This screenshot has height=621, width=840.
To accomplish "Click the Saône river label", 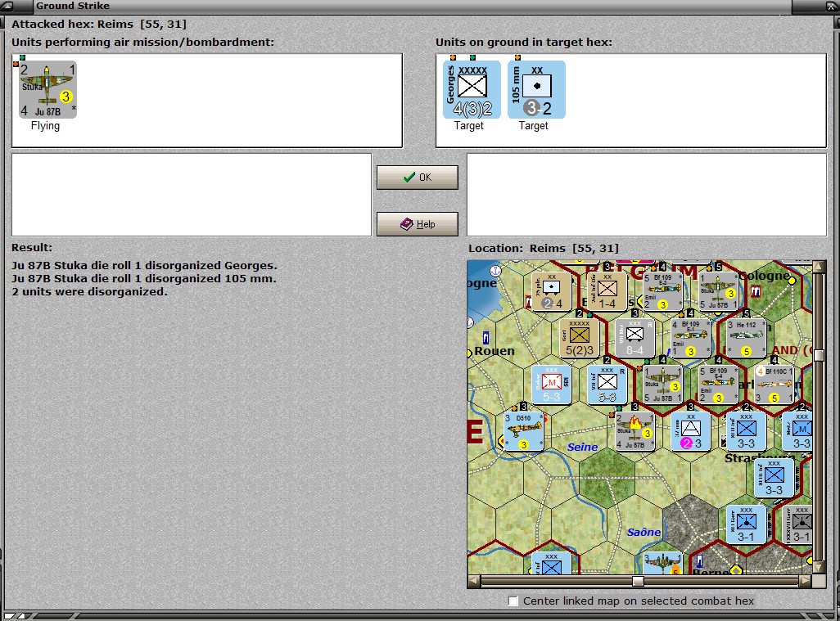I will pos(644,532).
